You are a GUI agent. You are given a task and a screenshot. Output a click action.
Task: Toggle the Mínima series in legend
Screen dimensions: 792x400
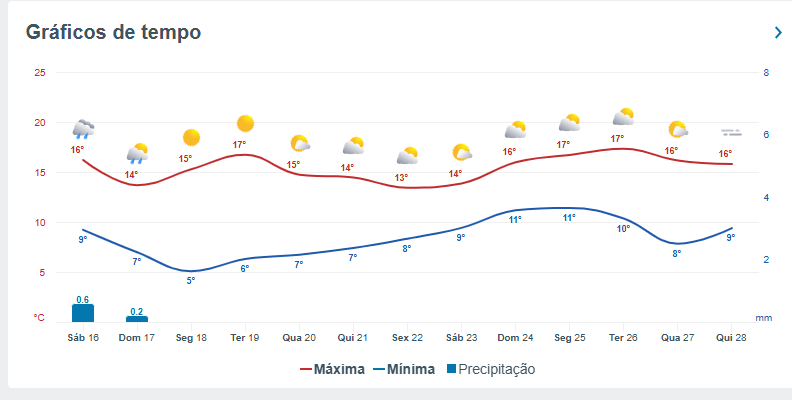coord(404,369)
